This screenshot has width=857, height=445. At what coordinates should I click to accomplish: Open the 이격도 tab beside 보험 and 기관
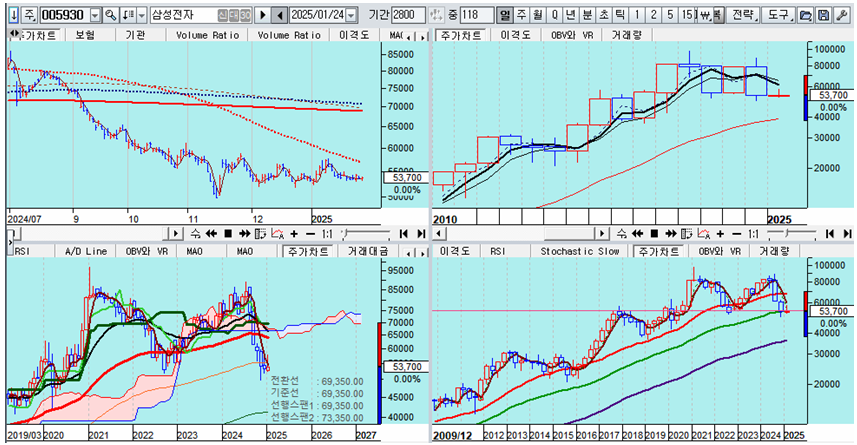point(354,35)
